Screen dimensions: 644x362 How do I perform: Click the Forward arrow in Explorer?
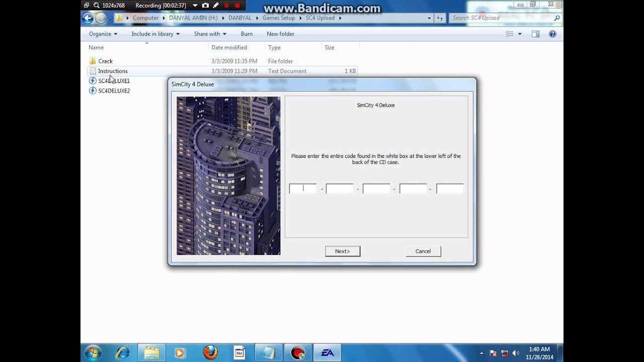(101, 18)
